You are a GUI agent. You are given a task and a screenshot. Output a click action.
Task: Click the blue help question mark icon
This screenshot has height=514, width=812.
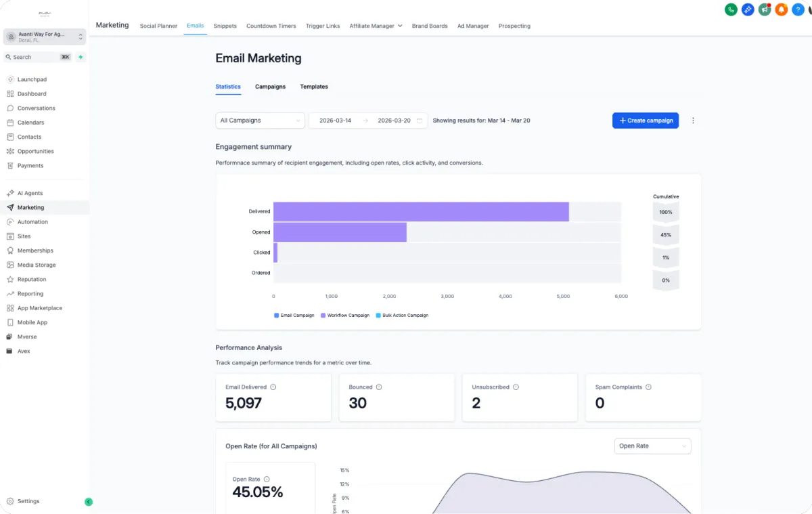(798, 9)
